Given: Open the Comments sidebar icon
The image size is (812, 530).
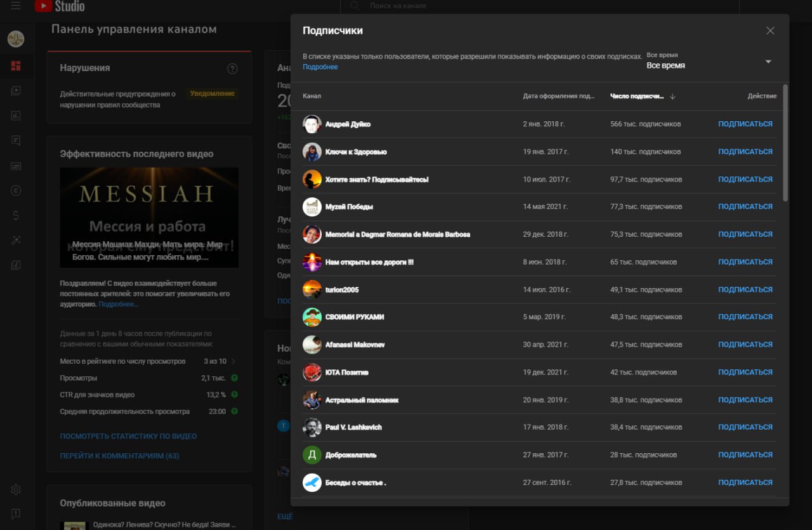Looking at the screenshot, I should pos(16,141).
